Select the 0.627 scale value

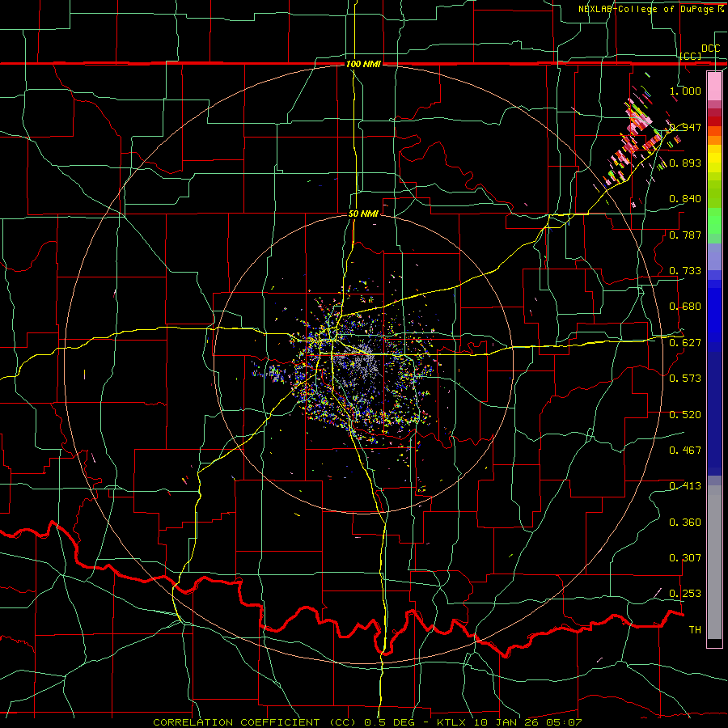[x=685, y=343]
